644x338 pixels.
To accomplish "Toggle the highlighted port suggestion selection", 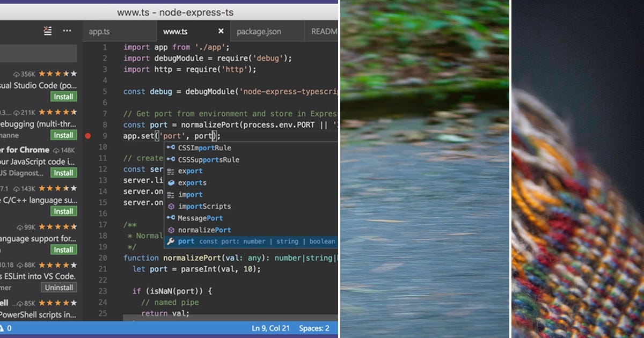I will click(186, 241).
